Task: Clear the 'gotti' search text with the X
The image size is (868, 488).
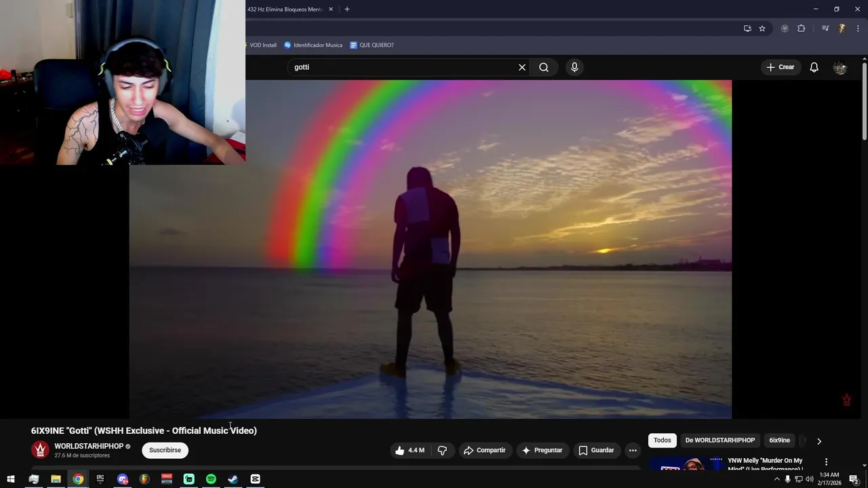Action: 522,67
